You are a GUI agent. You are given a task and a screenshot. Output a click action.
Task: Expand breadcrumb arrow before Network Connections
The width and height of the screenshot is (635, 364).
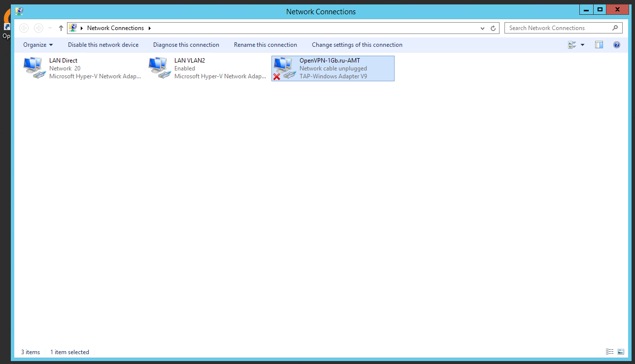point(82,28)
